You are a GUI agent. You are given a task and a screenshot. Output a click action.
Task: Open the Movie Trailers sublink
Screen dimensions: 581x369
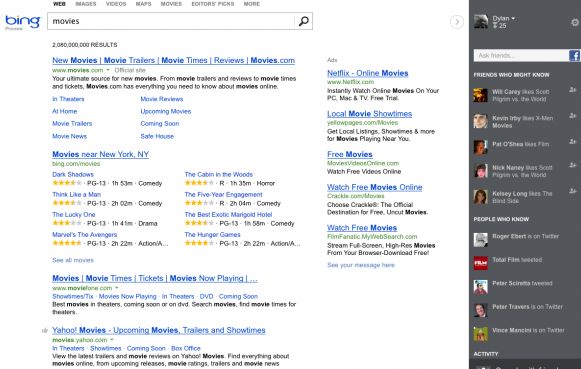point(72,123)
